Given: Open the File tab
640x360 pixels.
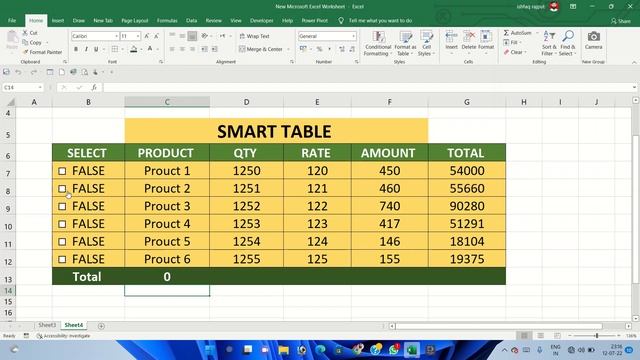Looking at the screenshot, I should point(12,20).
